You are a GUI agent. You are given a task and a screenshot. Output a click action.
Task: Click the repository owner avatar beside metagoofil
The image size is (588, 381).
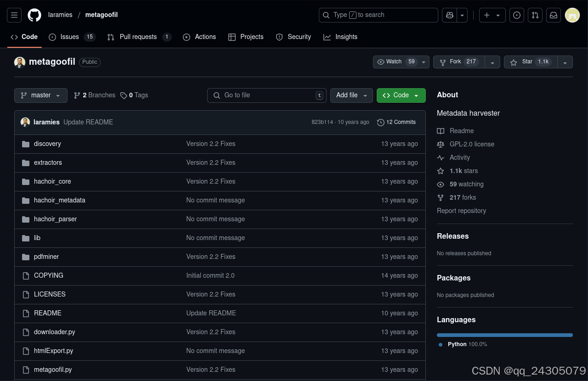[20, 62]
